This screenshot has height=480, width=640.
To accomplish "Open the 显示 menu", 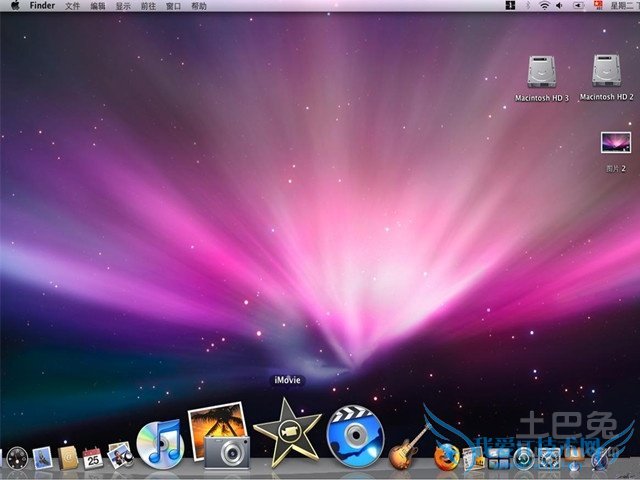I will click(123, 6).
